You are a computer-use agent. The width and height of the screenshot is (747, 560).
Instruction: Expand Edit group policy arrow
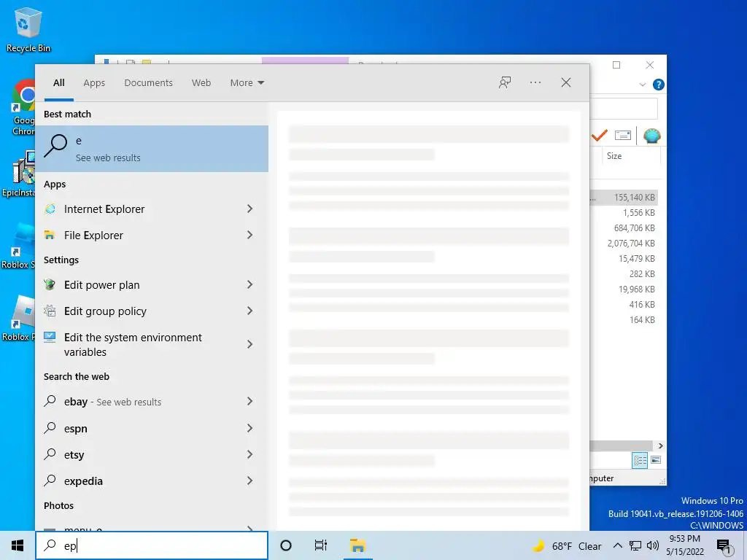pos(249,311)
